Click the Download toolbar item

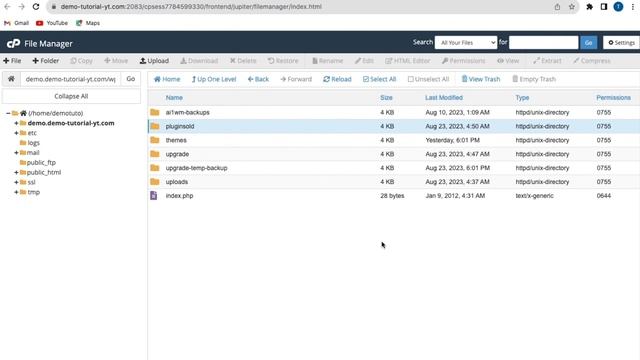pos(199,61)
